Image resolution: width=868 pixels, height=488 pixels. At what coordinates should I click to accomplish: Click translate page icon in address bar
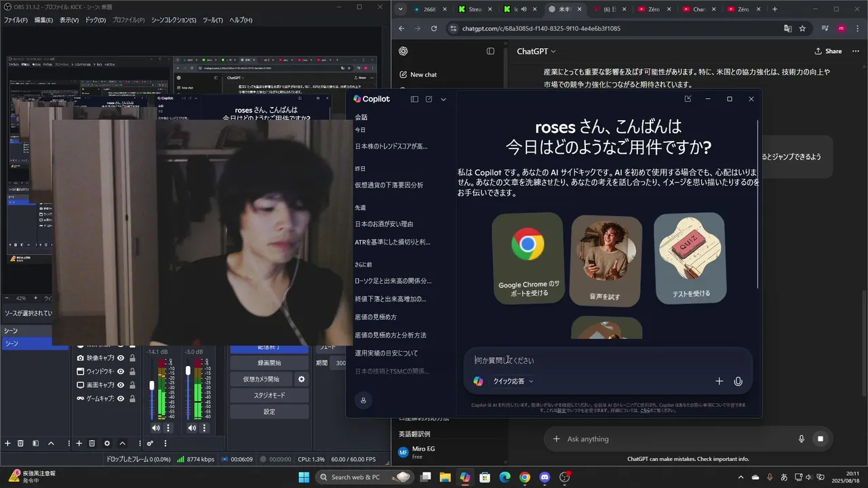pos(787,28)
